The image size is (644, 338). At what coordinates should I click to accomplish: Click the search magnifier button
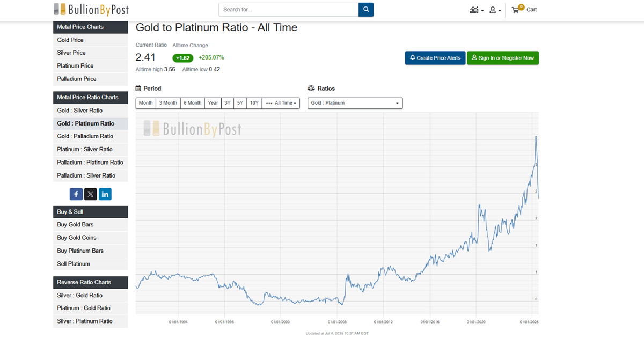[366, 10]
